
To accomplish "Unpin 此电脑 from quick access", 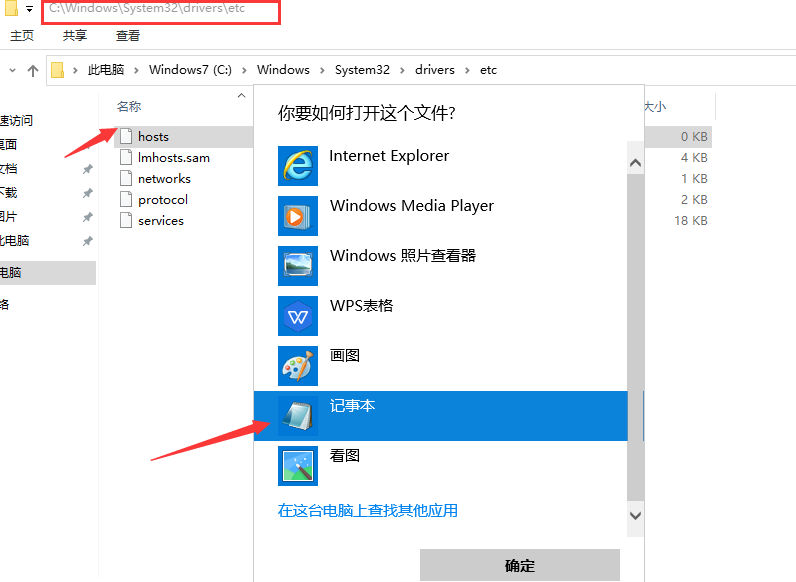I will point(88,241).
